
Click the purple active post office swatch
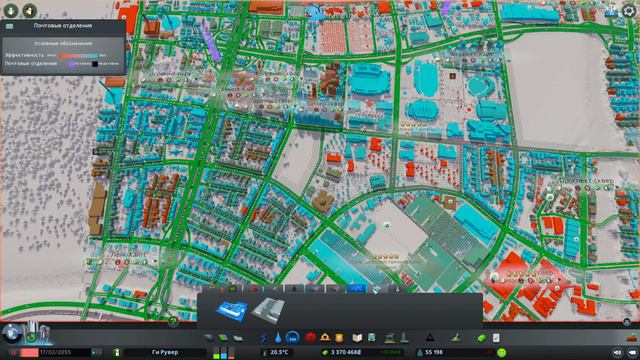[71, 64]
